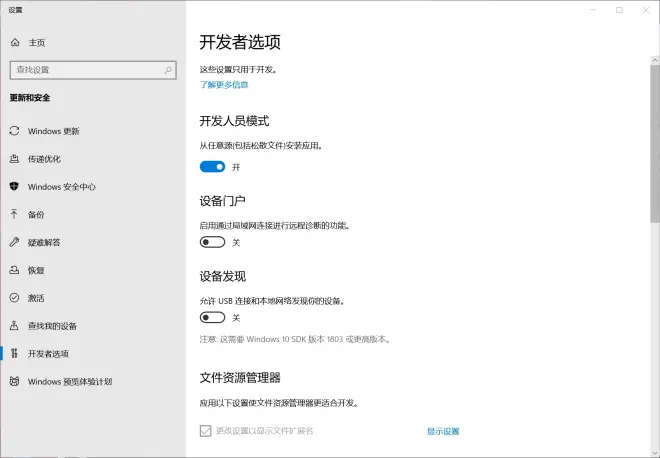This screenshot has width=660, height=458.
Task: Click the vertical scrollbar thumb
Action: tap(655, 144)
